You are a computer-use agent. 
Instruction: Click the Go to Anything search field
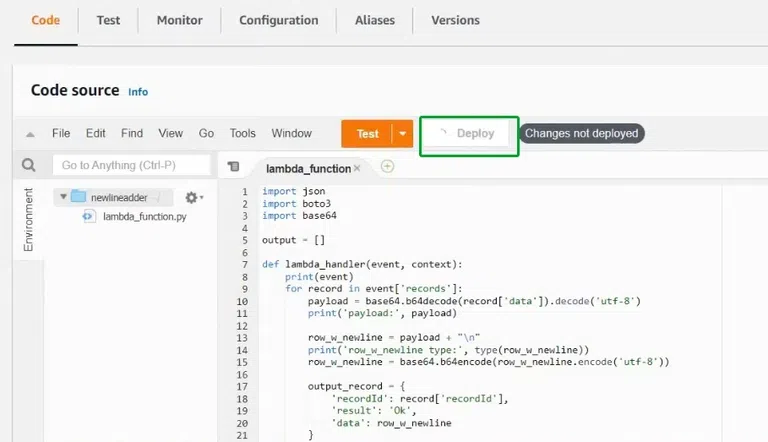pyautogui.click(x=131, y=165)
